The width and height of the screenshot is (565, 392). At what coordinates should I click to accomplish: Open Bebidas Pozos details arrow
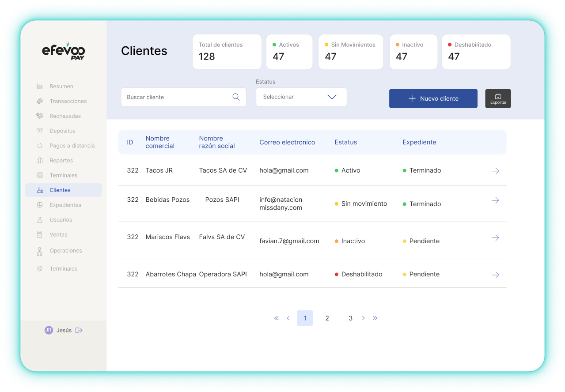pos(495,200)
